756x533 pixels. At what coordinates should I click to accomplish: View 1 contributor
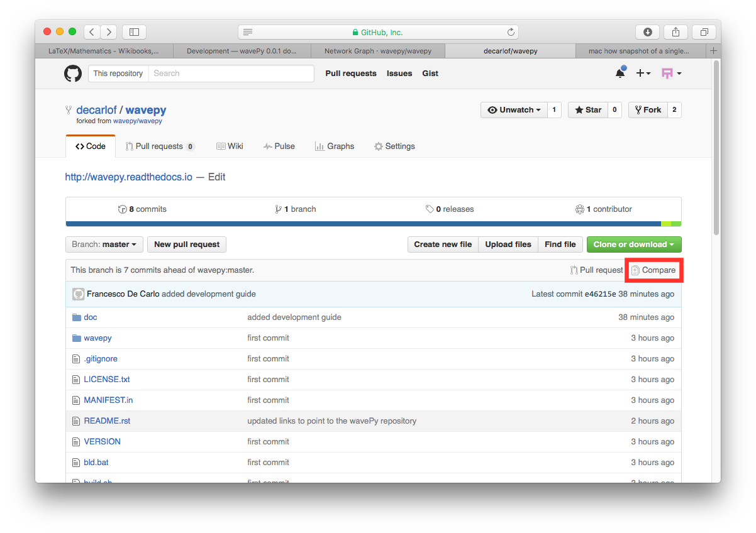604,209
